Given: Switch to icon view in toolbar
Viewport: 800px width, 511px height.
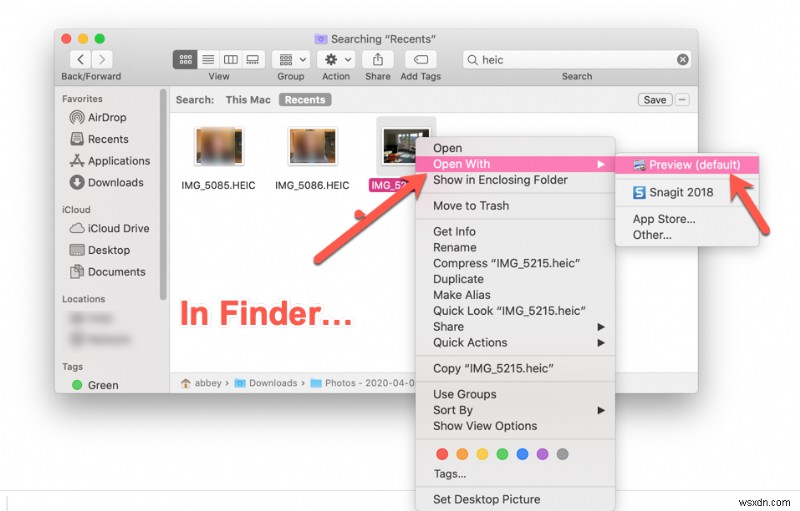Looking at the screenshot, I should (185, 60).
